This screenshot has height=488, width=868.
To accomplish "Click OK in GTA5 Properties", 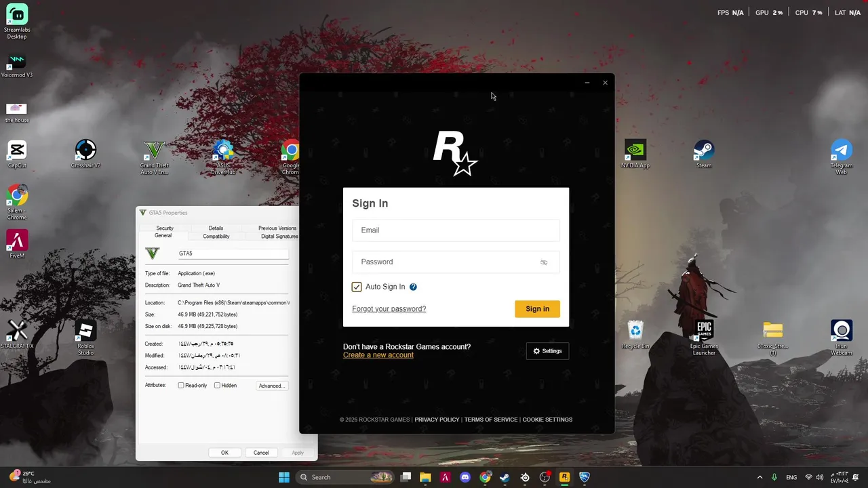I will 224,453.
